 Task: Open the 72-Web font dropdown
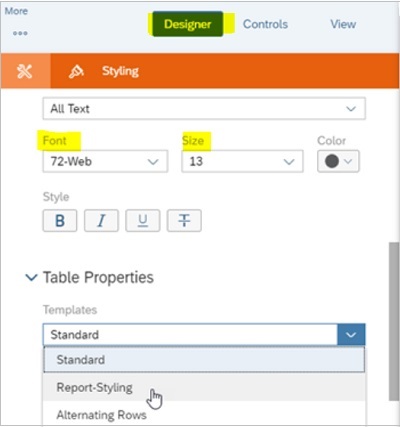pos(105,161)
